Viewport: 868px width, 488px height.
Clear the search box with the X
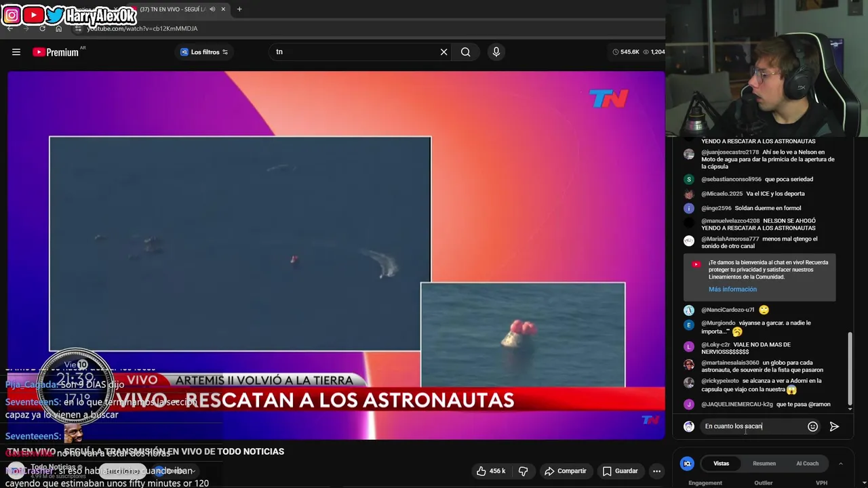(444, 52)
